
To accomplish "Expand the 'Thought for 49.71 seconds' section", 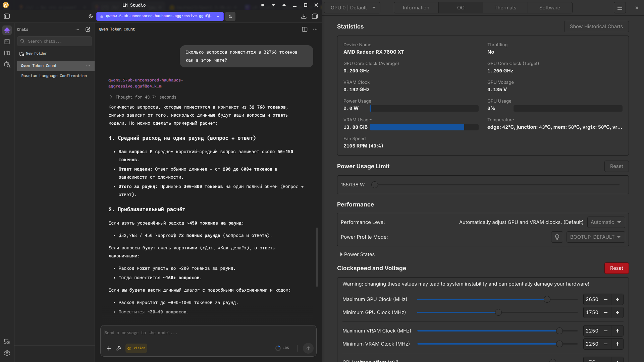I will click(x=143, y=97).
